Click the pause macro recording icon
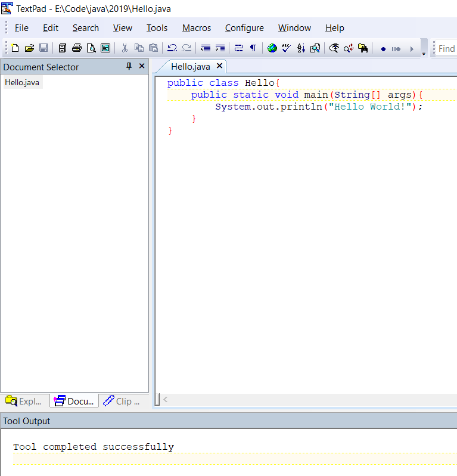This screenshot has height=476, width=457. tap(396, 49)
